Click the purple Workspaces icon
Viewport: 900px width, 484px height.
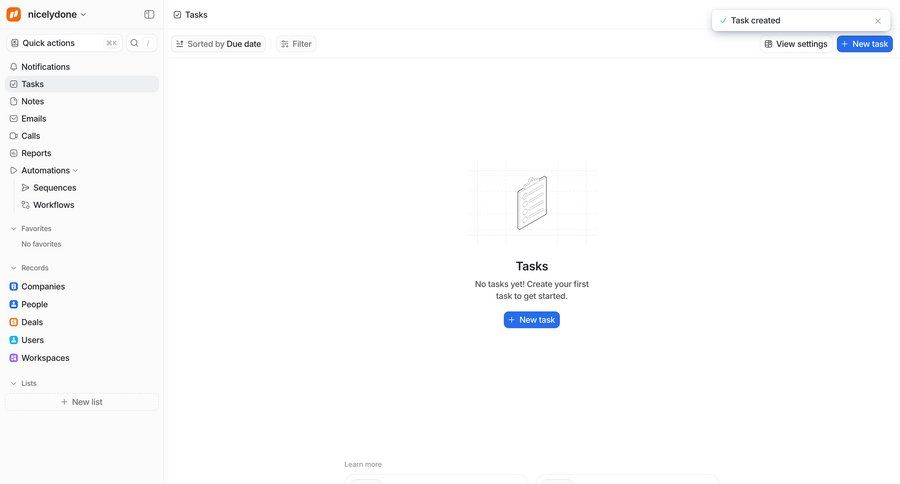coord(14,358)
